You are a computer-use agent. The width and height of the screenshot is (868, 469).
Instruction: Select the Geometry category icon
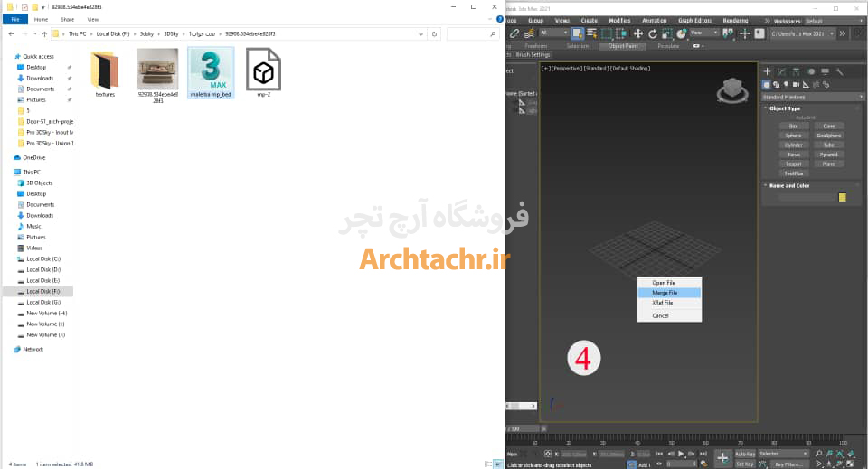click(767, 85)
